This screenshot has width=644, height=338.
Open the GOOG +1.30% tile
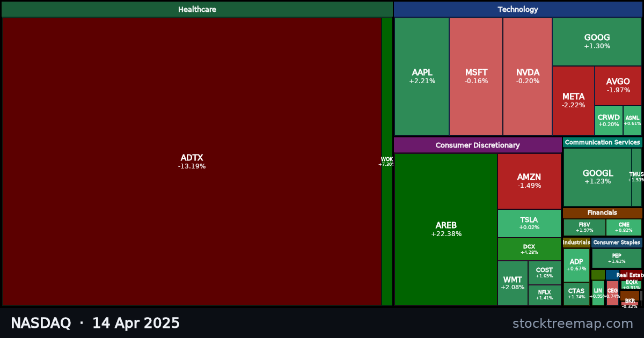[597, 42]
